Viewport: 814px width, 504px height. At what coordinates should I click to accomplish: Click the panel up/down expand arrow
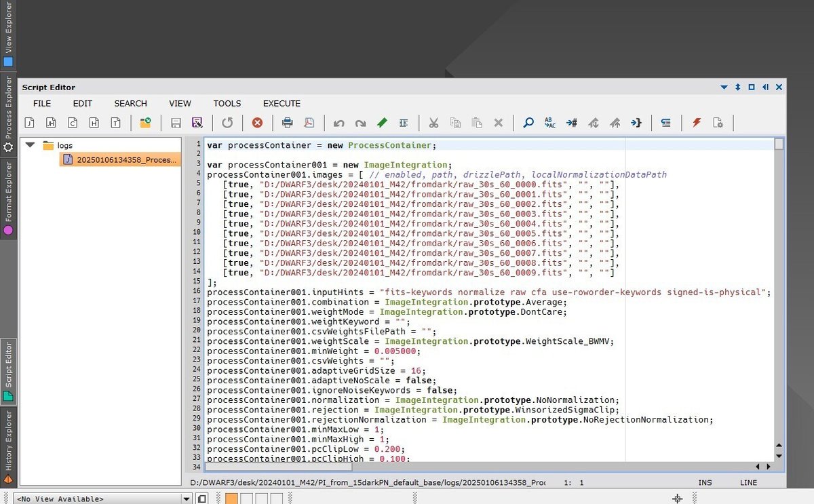pos(738,88)
